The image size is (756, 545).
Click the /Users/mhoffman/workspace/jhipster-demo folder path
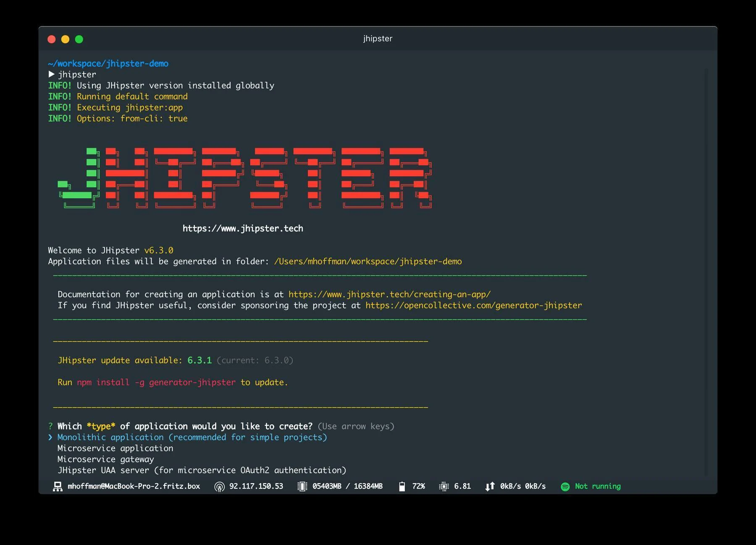[368, 261]
